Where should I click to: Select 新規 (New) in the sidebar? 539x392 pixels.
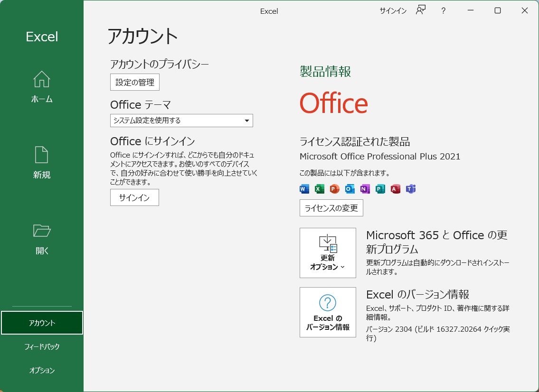[42, 163]
